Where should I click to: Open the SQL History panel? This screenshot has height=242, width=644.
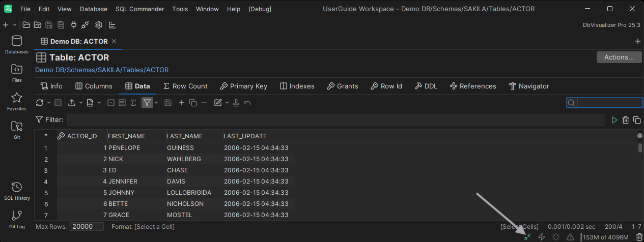(17, 191)
